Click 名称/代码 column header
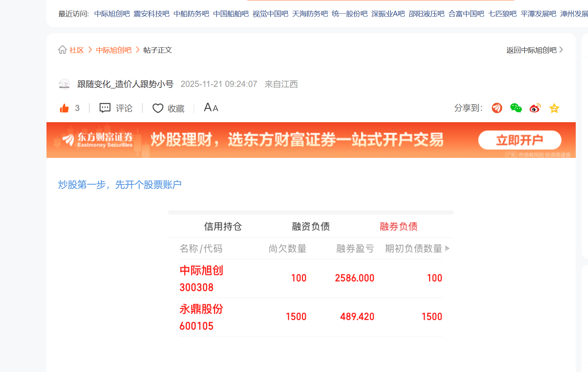Screen dimensions: 588x372 pyautogui.click(x=201, y=248)
